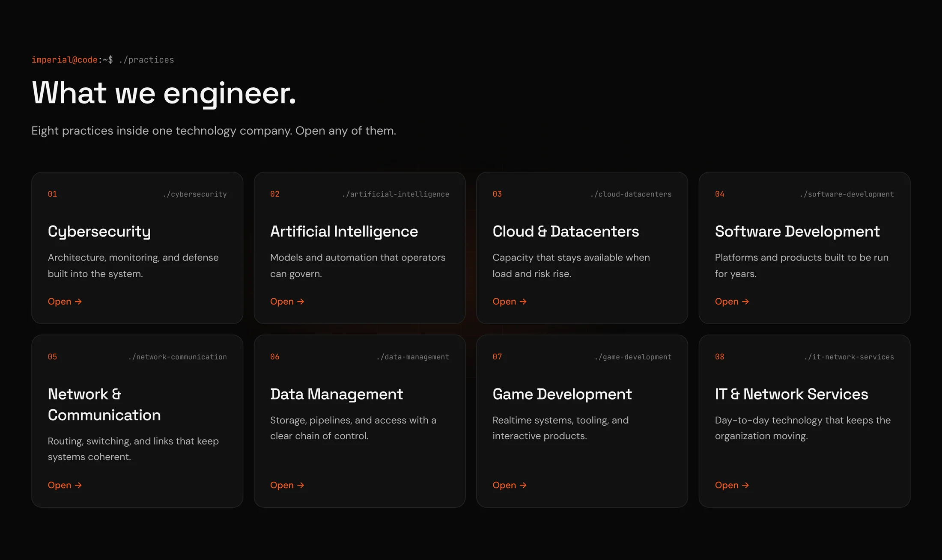942x560 pixels.
Task: Click the Artificial Intelligence card title
Action: [x=344, y=231]
